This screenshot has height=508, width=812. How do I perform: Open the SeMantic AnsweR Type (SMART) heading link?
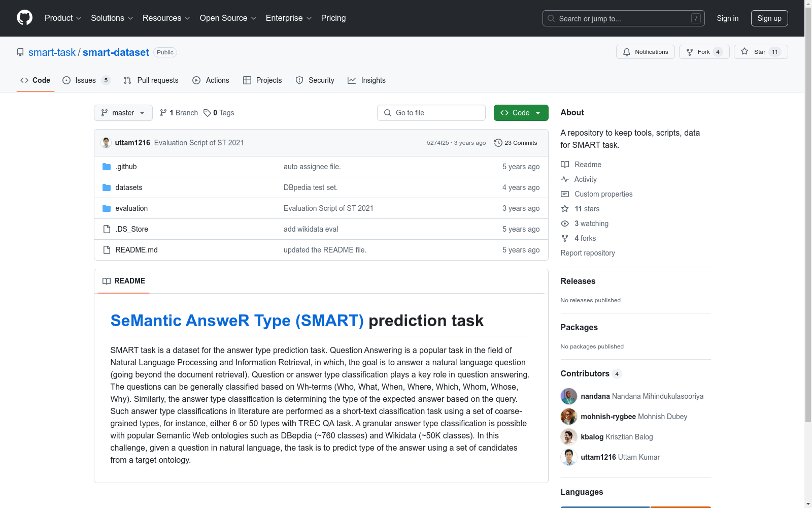237,321
